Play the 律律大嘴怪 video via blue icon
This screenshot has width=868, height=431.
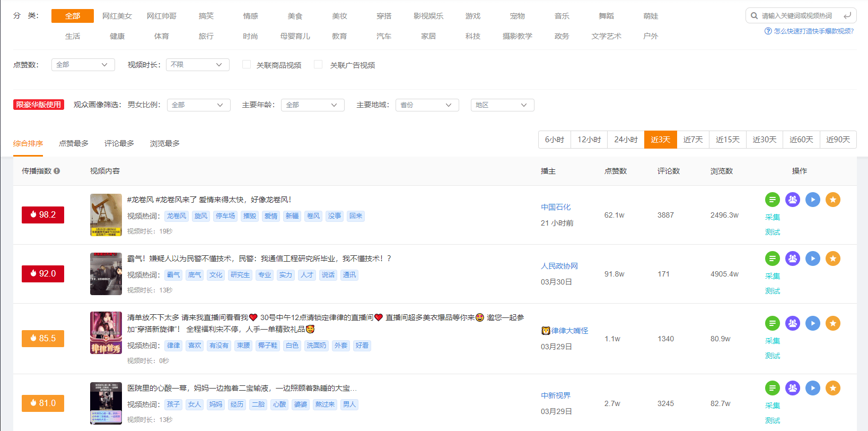(812, 323)
